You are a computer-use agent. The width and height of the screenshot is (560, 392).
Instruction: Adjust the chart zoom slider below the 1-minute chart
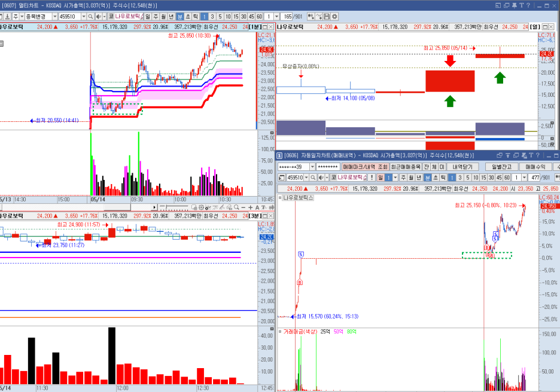(x=166, y=207)
